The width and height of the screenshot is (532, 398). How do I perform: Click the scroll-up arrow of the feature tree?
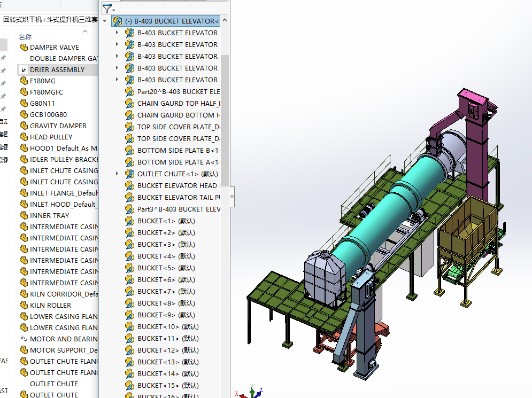click(225, 20)
